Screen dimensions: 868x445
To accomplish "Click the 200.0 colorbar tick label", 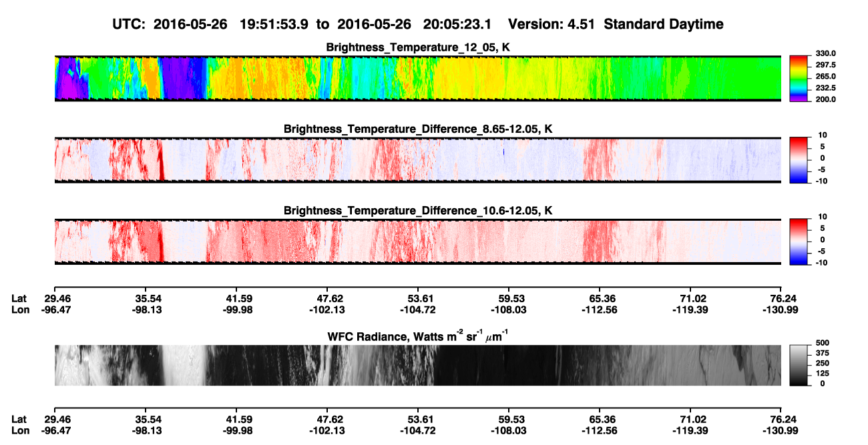I will 824,99.
